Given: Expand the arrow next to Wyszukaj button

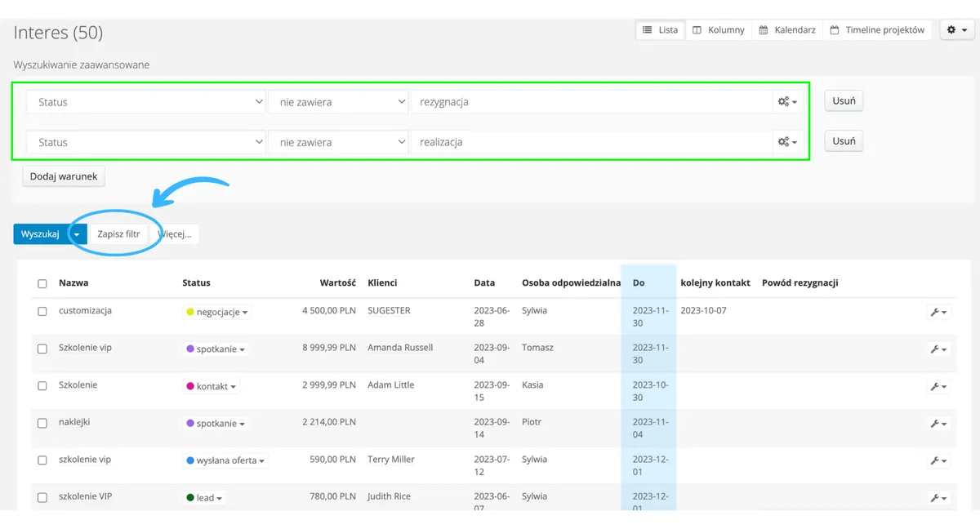Looking at the screenshot, I should coord(78,234).
